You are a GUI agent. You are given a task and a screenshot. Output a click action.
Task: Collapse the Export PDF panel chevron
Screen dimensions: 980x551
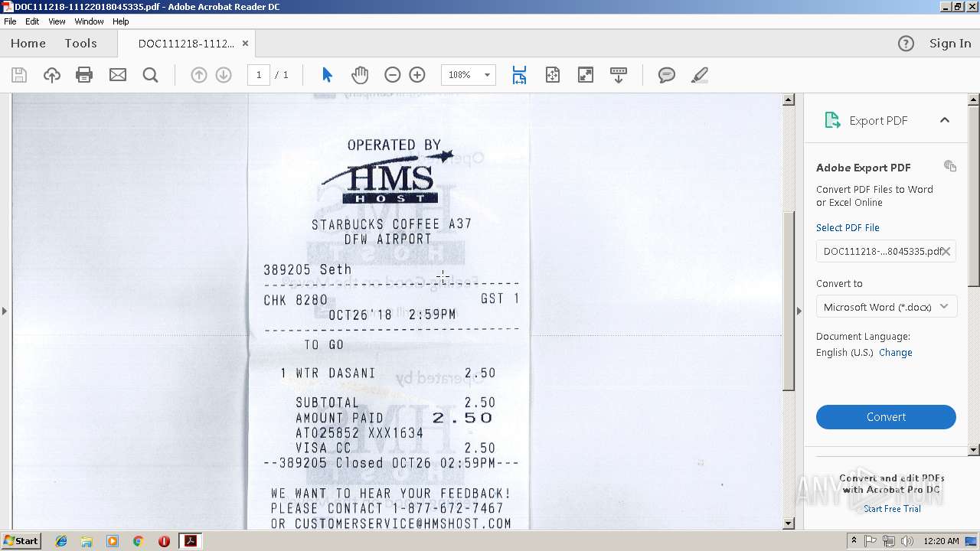[x=945, y=120]
